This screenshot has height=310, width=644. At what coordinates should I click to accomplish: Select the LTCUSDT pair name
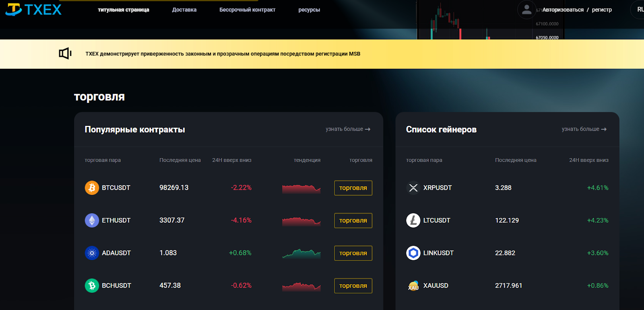tap(437, 220)
